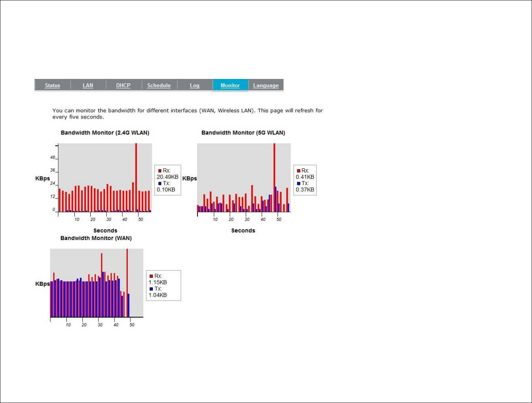Screen dimensions: 532x403
Task: Click the Seconds label under the 2.4G WLAN chart
Action: [x=105, y=230]
